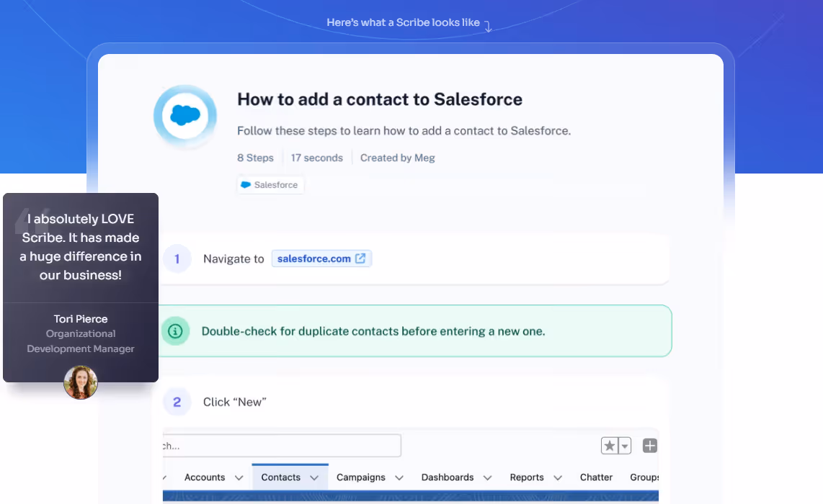
Task: Click the 'Organizational Development Manager' job title
Action: click(81, 341)
